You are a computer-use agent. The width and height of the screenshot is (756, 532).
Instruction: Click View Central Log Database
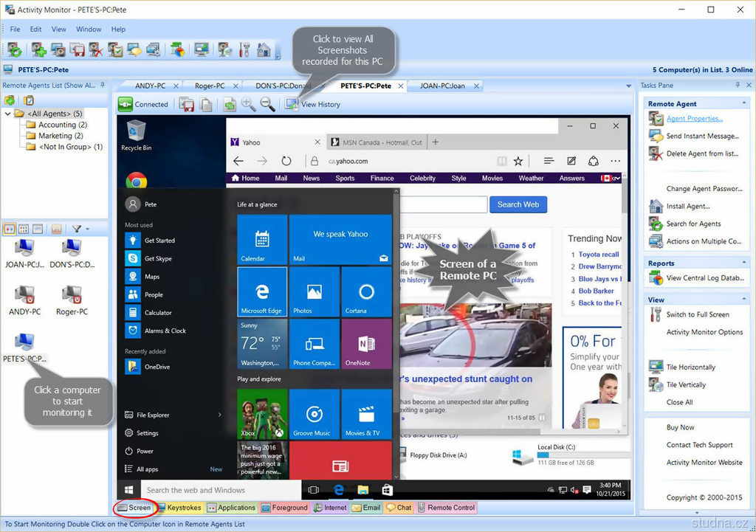coord(705,278)
